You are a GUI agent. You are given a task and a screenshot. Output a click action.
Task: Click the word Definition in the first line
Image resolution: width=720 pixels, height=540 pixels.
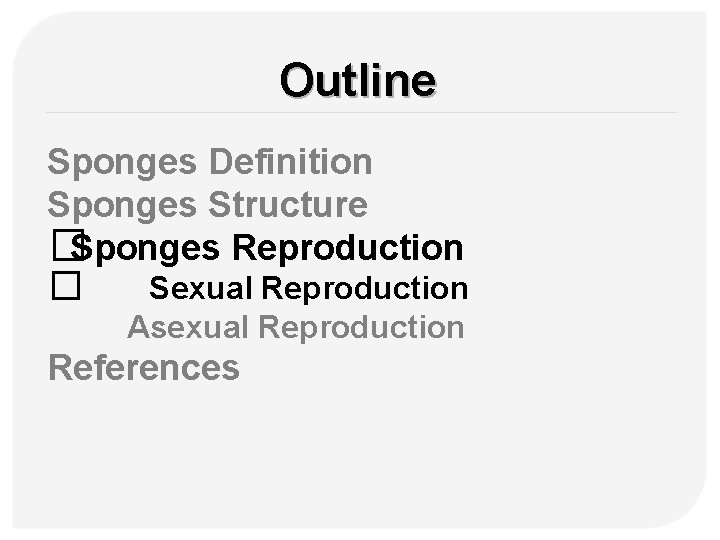[x=291, y=160]
